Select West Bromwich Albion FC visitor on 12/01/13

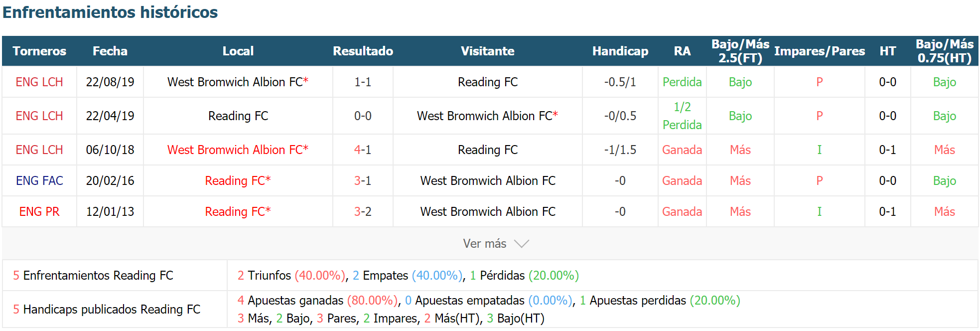coord(488,212)
